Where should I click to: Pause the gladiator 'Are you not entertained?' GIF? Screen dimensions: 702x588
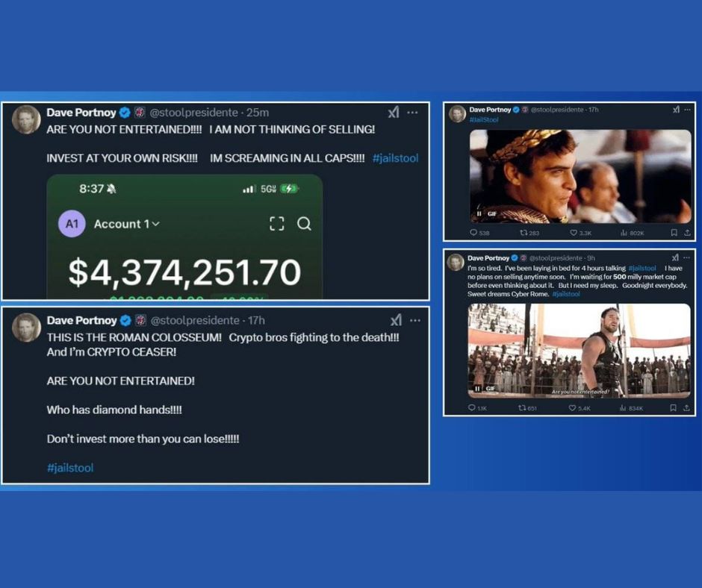point(479,389)
